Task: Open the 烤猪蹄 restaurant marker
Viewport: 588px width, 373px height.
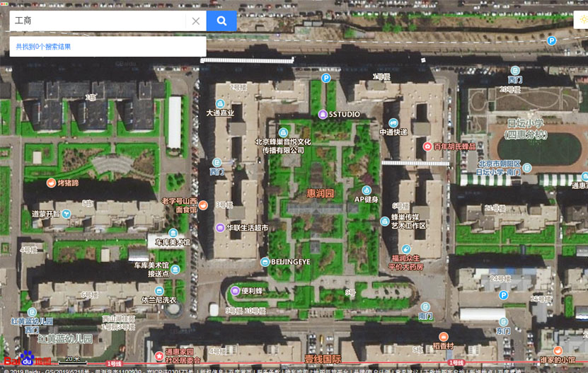Action: coord(52,183)
